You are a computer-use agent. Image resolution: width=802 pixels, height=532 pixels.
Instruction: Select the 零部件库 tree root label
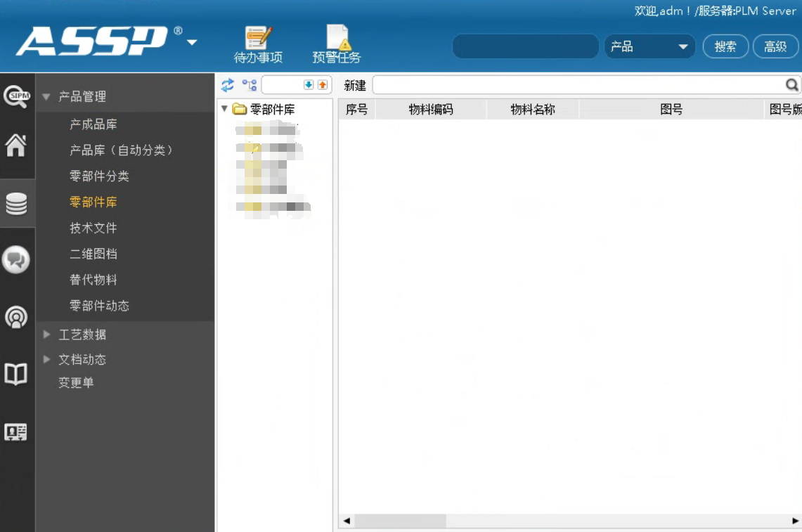pyautogui.click(x=272, y=109)
